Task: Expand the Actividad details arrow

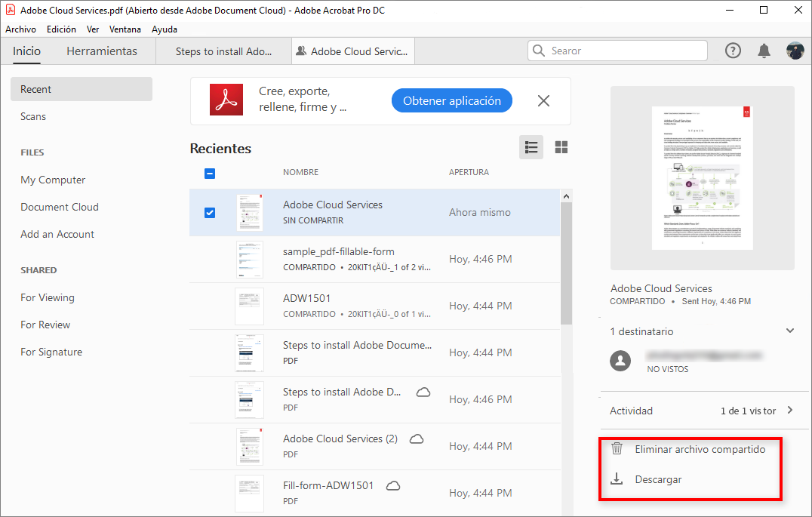Action: [790, 411]
